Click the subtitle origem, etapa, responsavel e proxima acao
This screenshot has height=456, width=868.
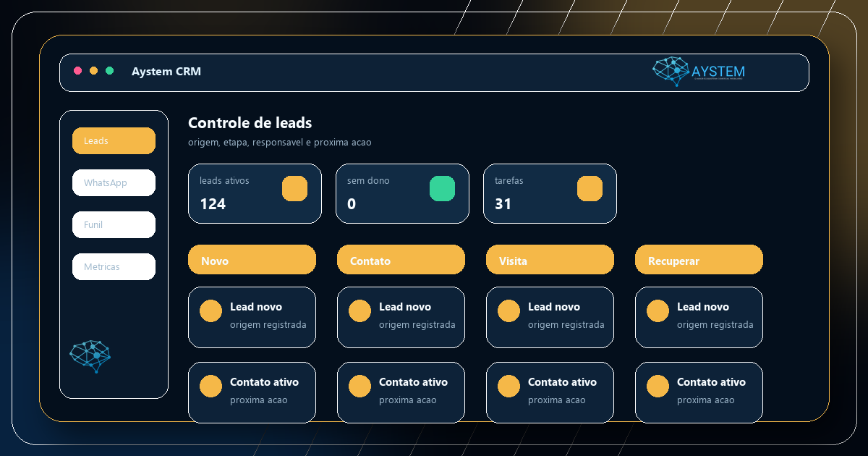coord(280,143)
